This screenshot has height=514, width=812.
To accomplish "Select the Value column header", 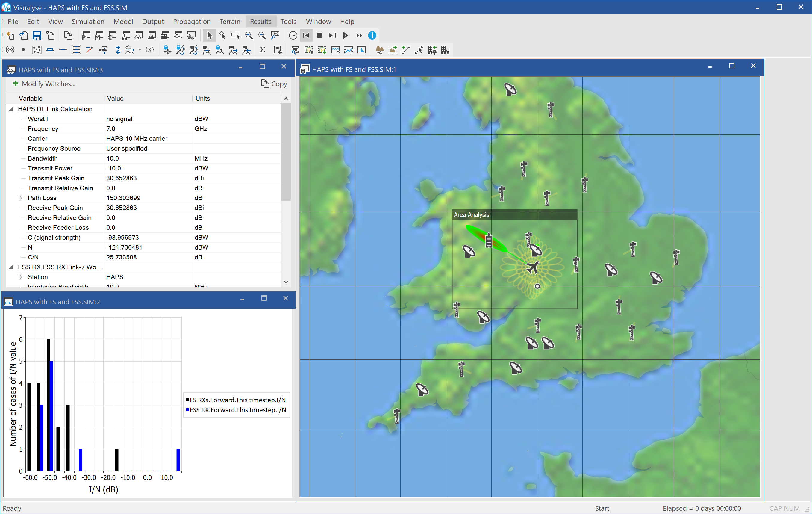I will 149,99.
